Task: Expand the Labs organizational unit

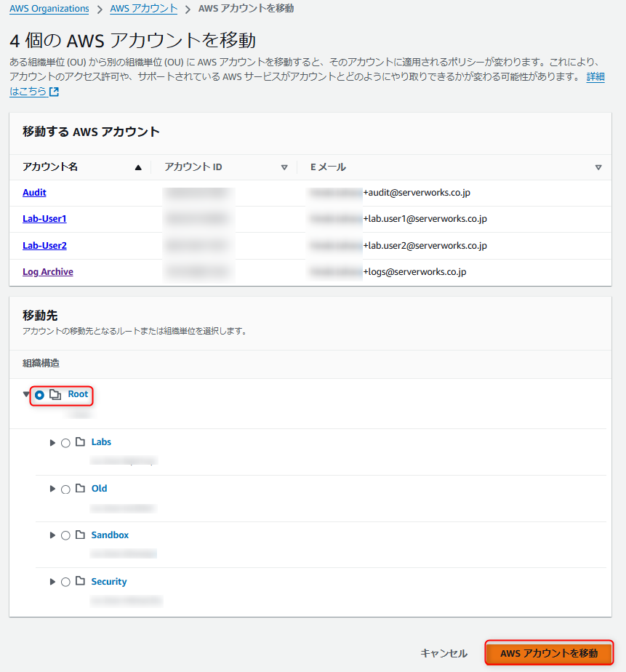Action: pos(52,443)
